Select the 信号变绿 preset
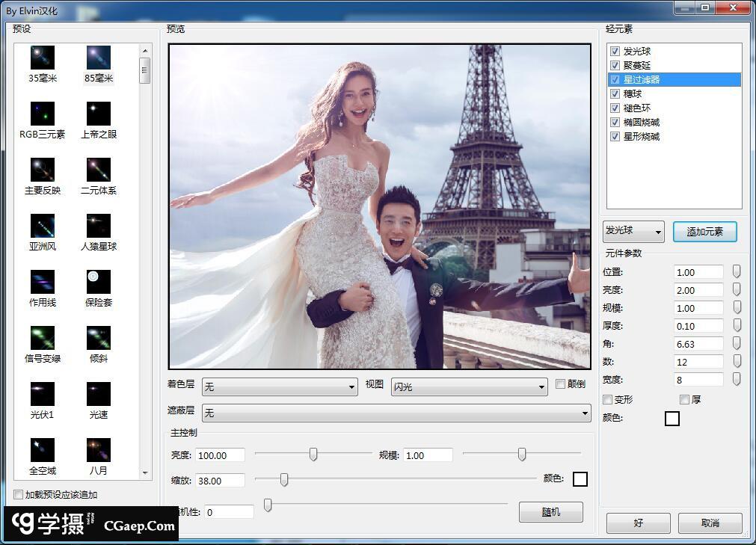 tap(43, 338)
